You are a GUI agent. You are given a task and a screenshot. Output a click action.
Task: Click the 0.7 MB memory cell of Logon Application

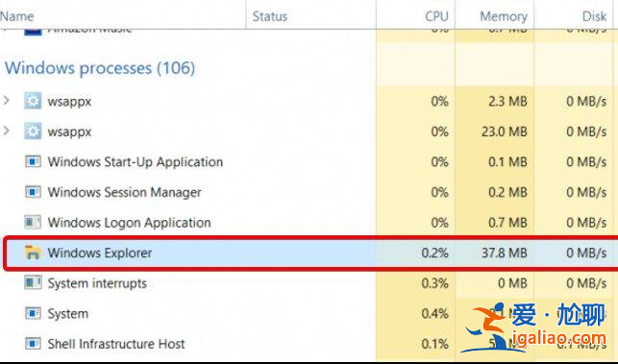pyautogui.click(x=507, y=223)
